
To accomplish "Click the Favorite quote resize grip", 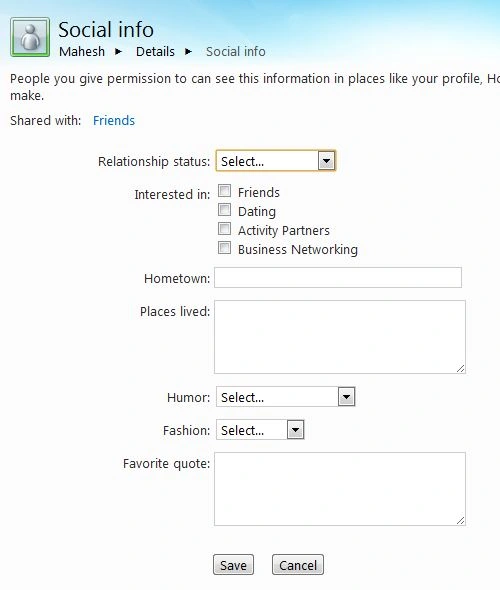I will point(460,520).
